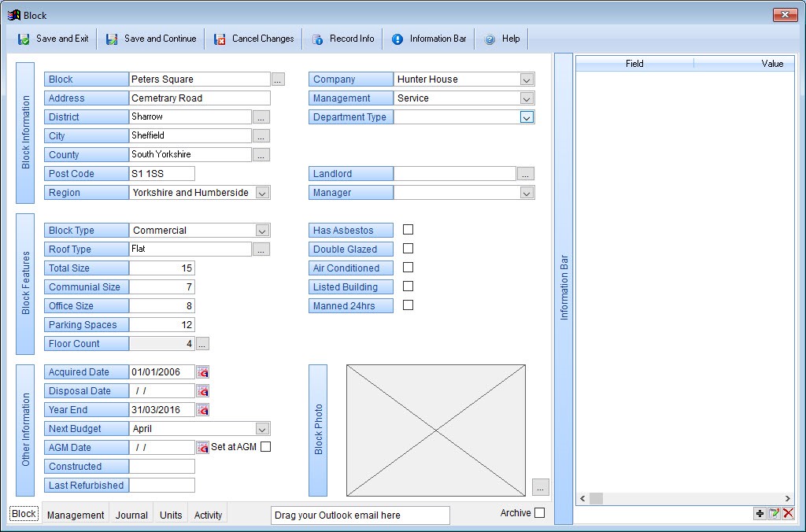Click the Information Bar scroll left arrow
The height and width of the screenshot is (532, 806).
pyautogui.click(x=582, y=498)
